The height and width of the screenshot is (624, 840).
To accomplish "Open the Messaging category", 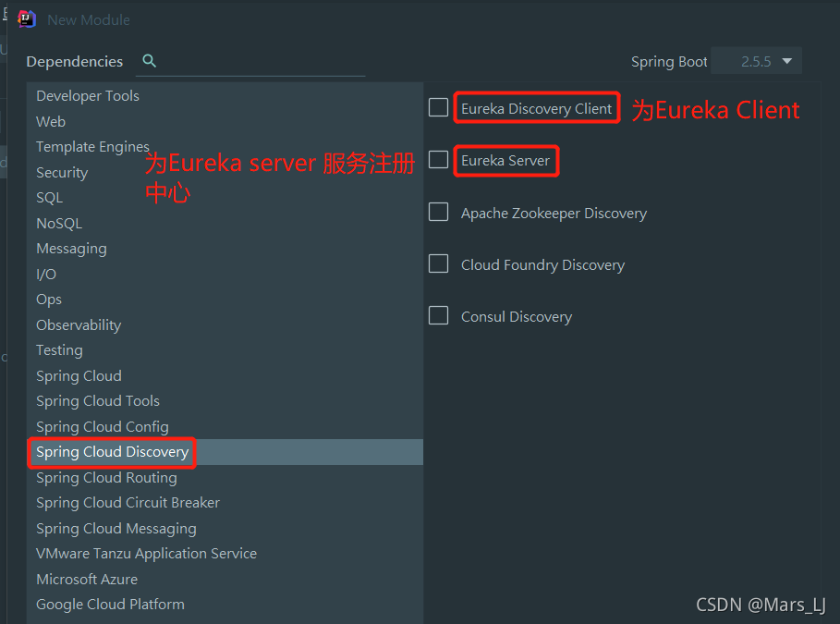I will (225, 249).
